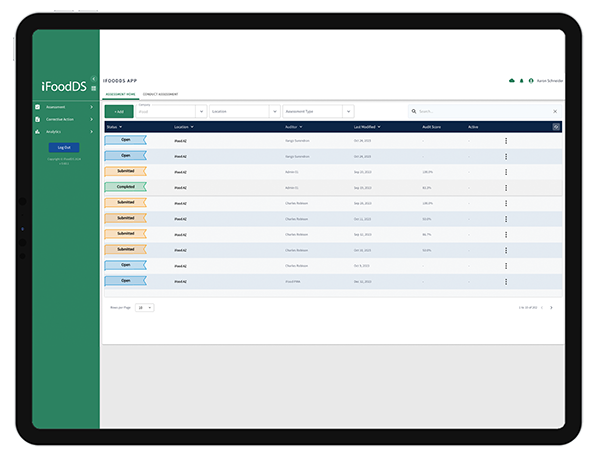600x457 pixels.
Task: Expand the Corrective Action menu arrow
Action: 91,119
